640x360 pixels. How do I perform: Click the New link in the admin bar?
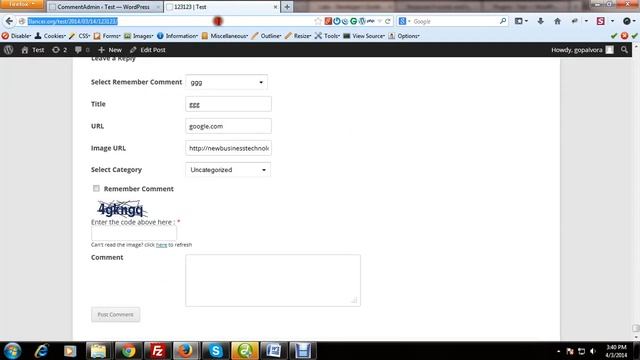click(x=110, y=50)
